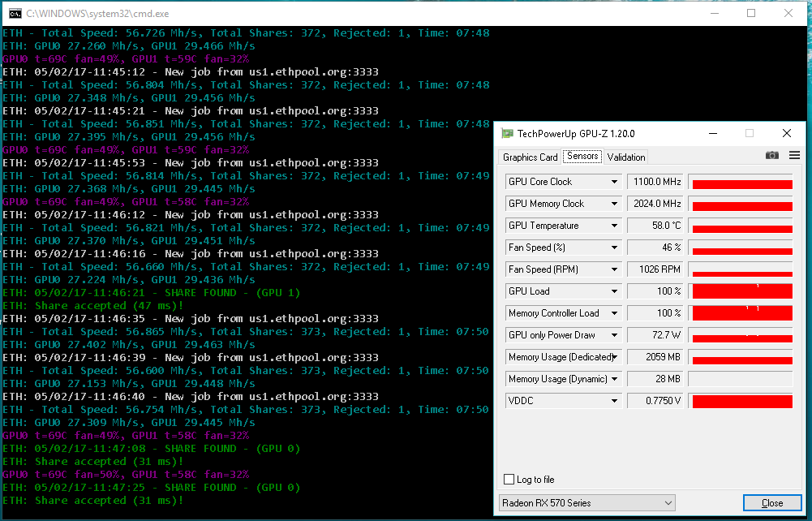
Task: Click the GPU-Z screenshot camera icon
Action: pyautogui.click(x=771, y=155)
